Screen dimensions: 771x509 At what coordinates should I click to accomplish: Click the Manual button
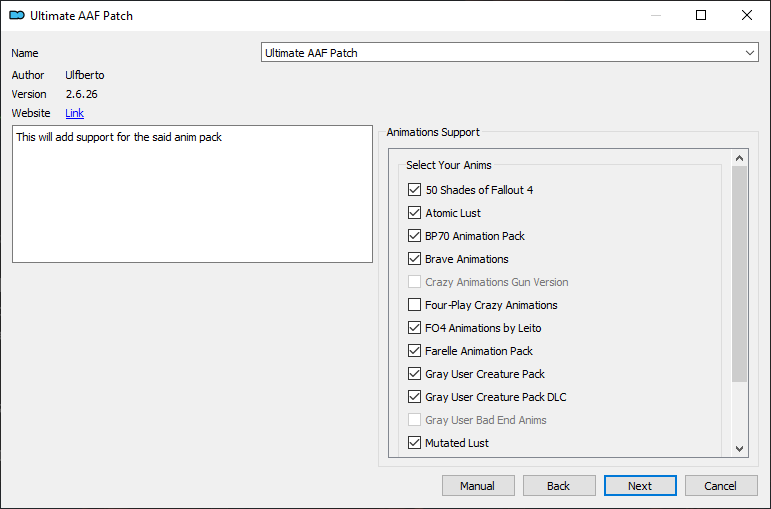click(478, 486)
